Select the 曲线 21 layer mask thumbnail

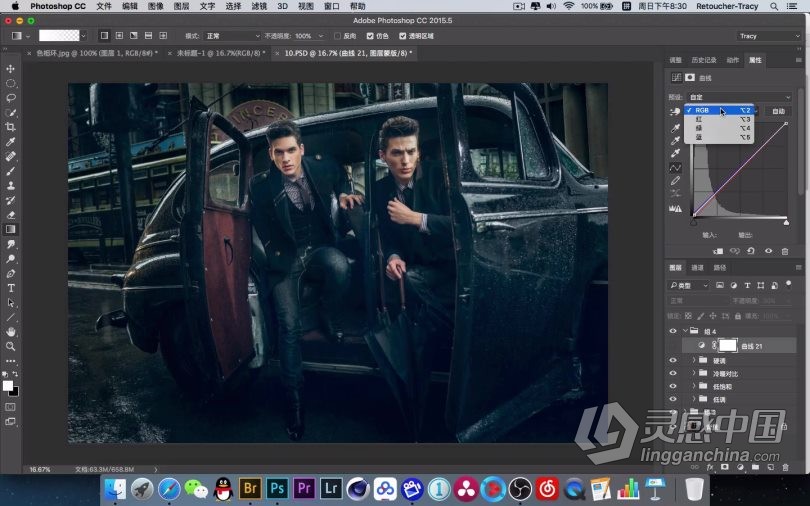click(727, 346)
